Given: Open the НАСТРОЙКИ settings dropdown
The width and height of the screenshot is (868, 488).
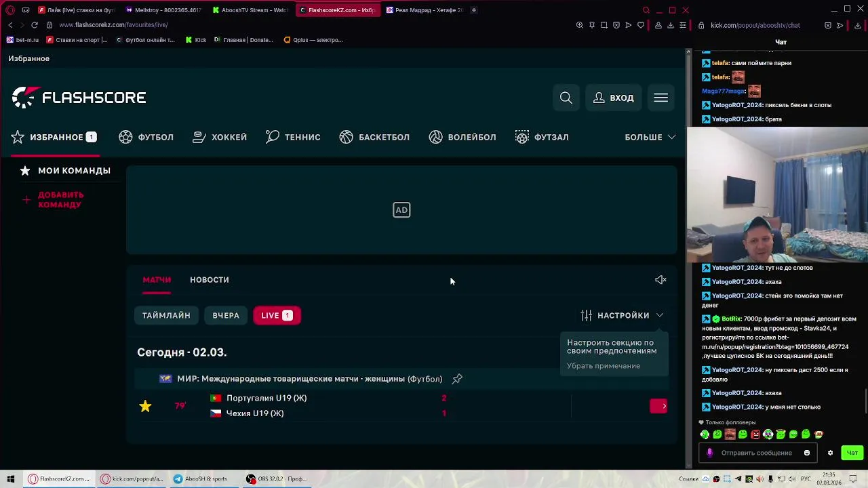Looking at the screenshot, I should 622,315.
